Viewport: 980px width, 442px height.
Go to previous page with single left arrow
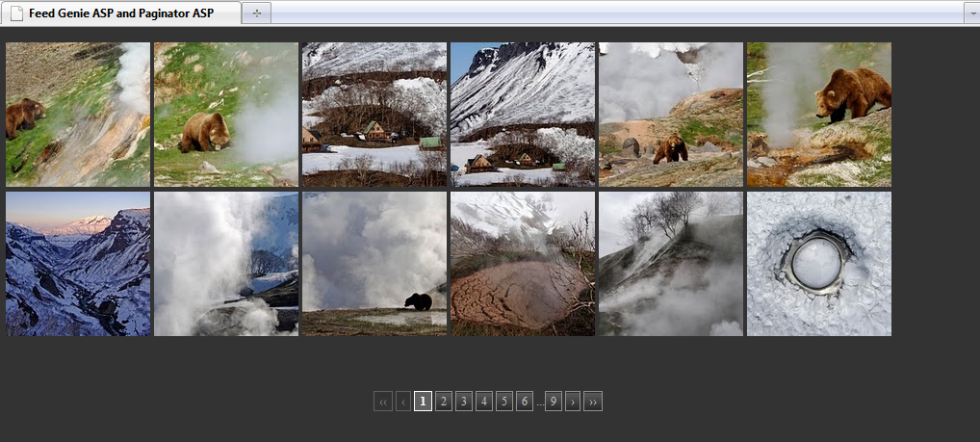coord(403,402)
